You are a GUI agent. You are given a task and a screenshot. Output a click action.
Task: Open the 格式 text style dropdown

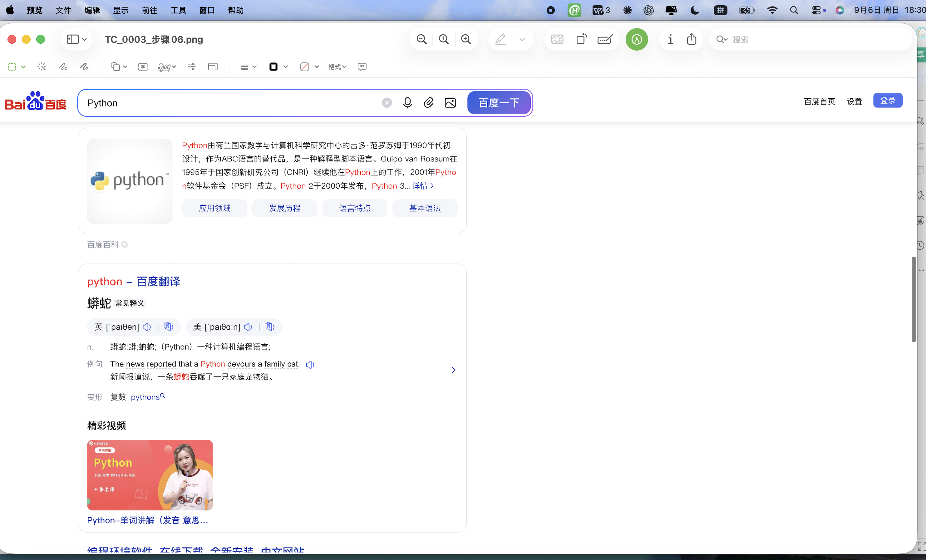pos(337,67)
